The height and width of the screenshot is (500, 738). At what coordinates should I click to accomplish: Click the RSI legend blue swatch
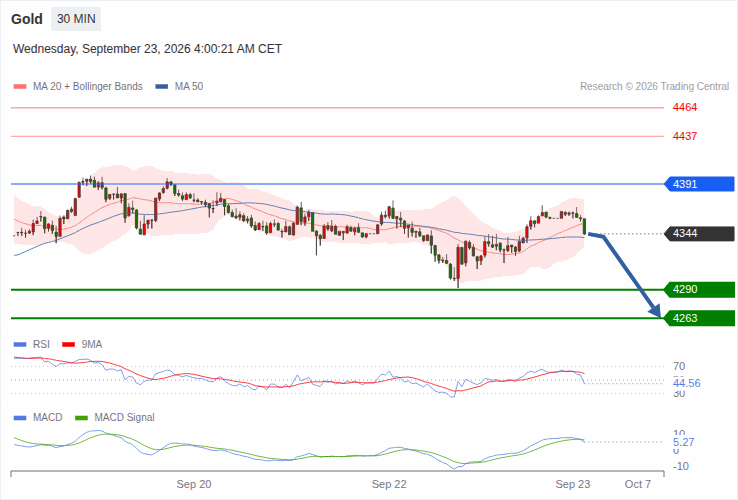20,345
